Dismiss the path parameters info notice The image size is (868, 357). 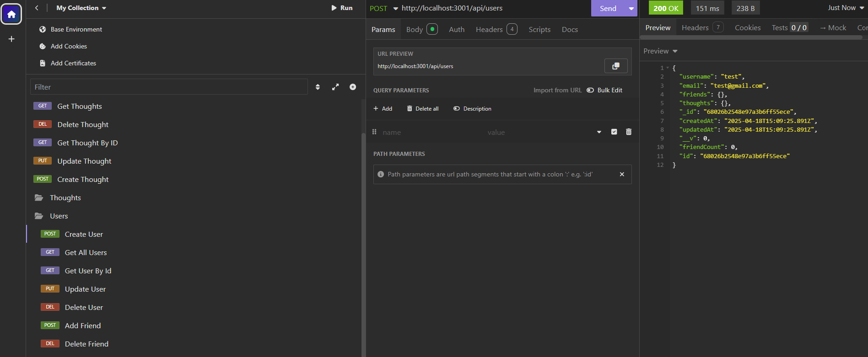(x=622, y=174)
